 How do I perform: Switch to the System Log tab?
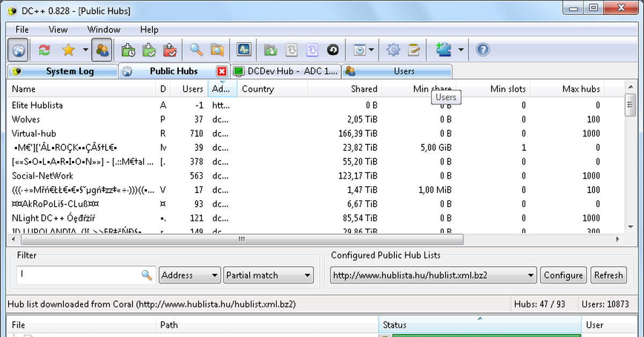click(63, 71)
